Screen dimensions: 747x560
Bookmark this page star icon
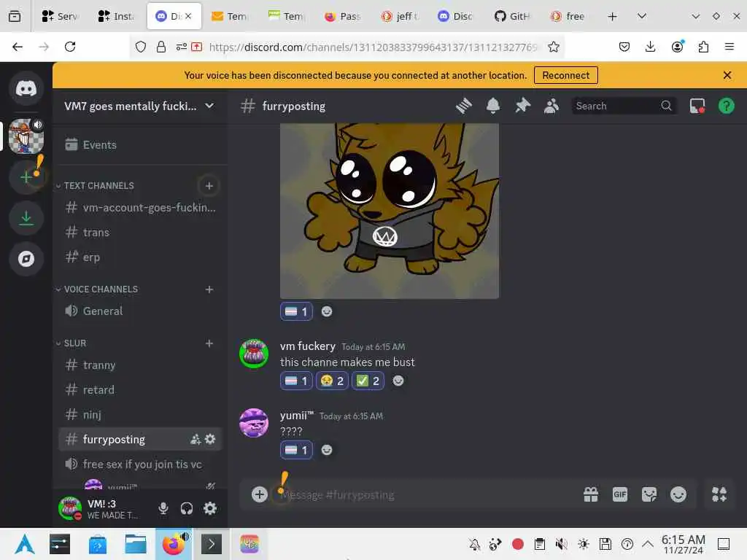point(553,47)
